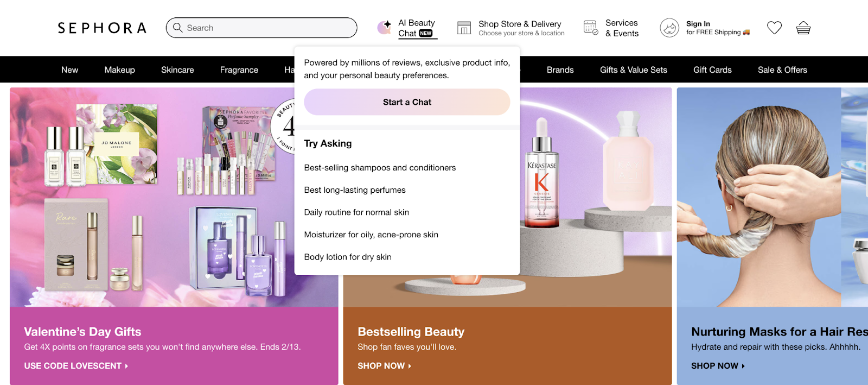This screenshot has width=868, height=385.
Task: Click the store building icon
Action: coord(464,28)
